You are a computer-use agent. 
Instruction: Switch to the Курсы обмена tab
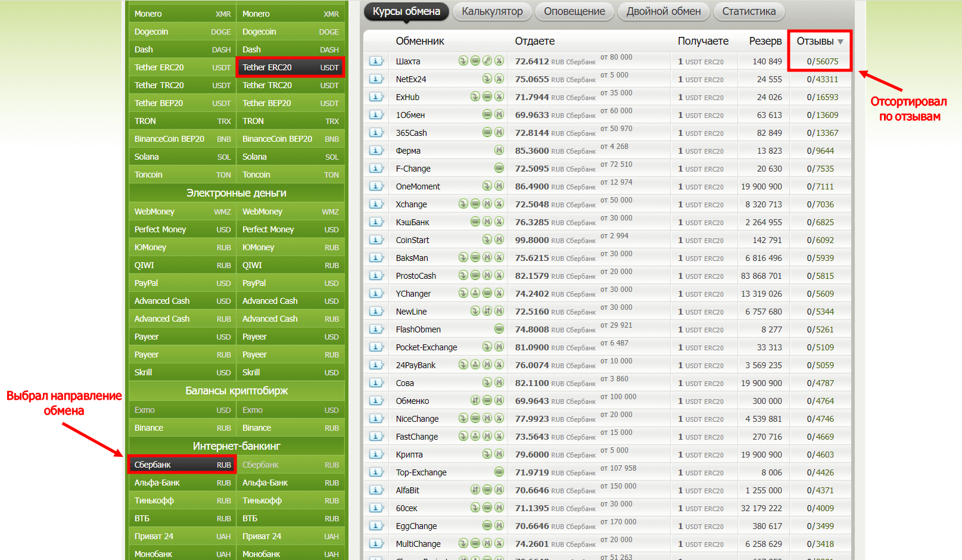pos(406,11)
